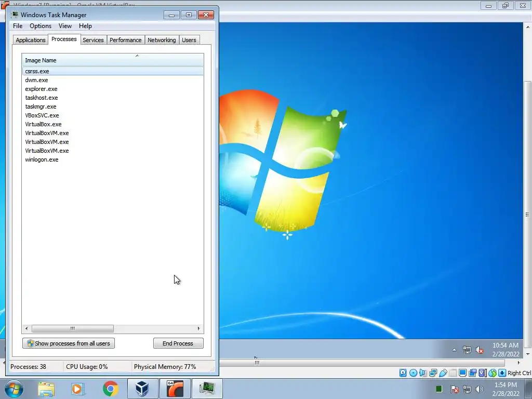Click the green CPU meter tray icon

click(438, 389)
